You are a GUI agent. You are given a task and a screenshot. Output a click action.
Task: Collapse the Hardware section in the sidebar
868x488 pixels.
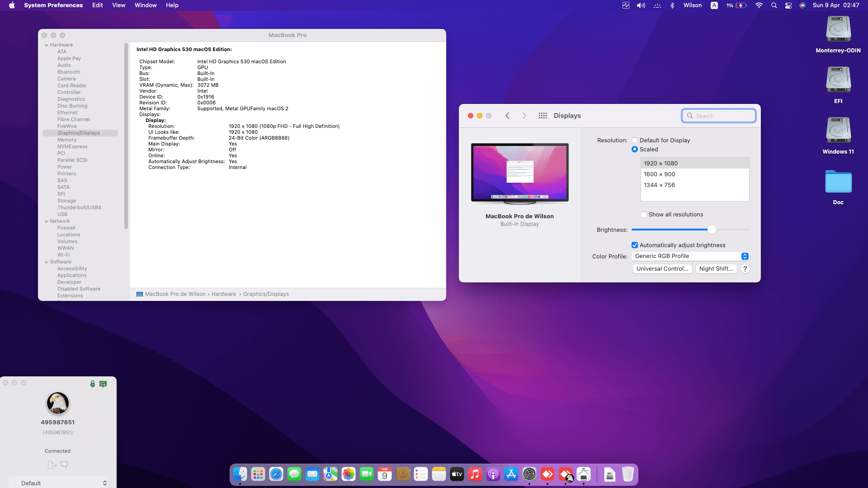coord(47,45)
